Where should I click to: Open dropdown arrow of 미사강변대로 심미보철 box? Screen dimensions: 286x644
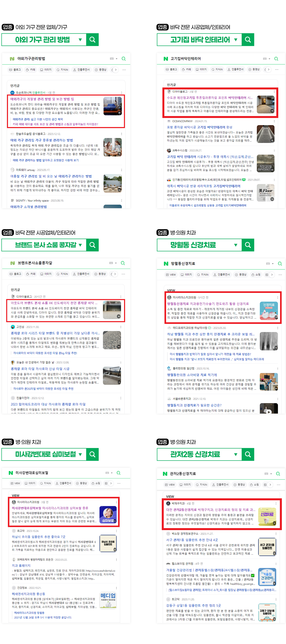point(80,454)
